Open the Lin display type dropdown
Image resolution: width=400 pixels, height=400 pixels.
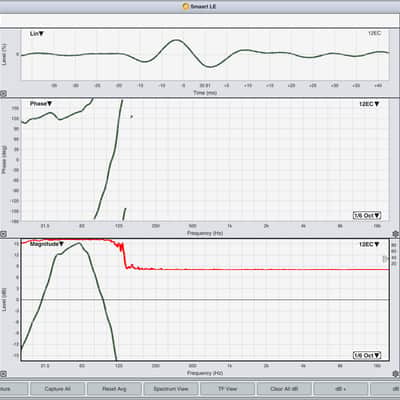click(x=37, y=34)
